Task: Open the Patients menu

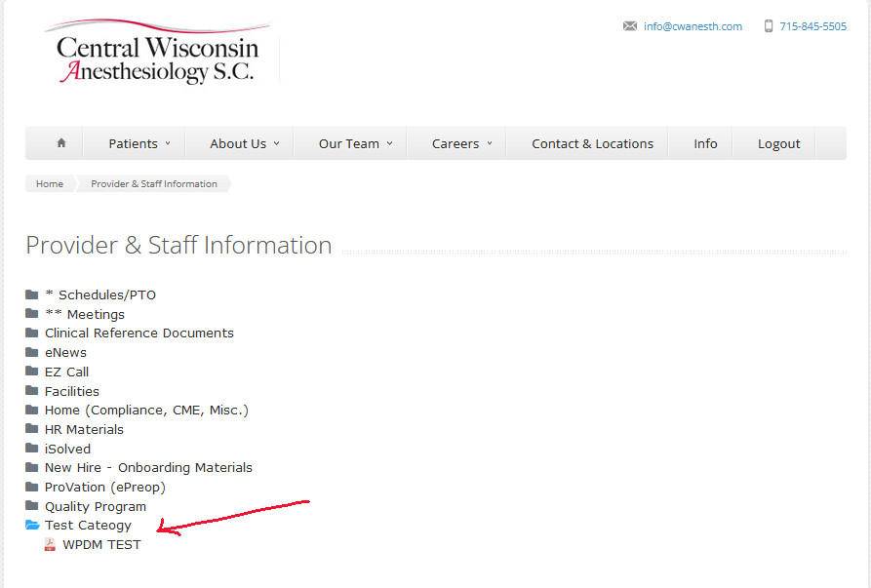Action: [x=134, y=143]
